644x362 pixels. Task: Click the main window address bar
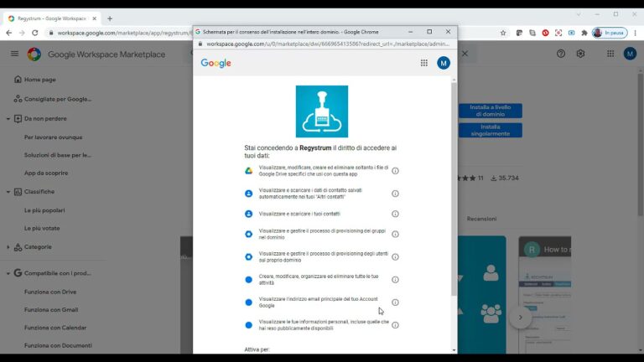click(x=123, y=33)
